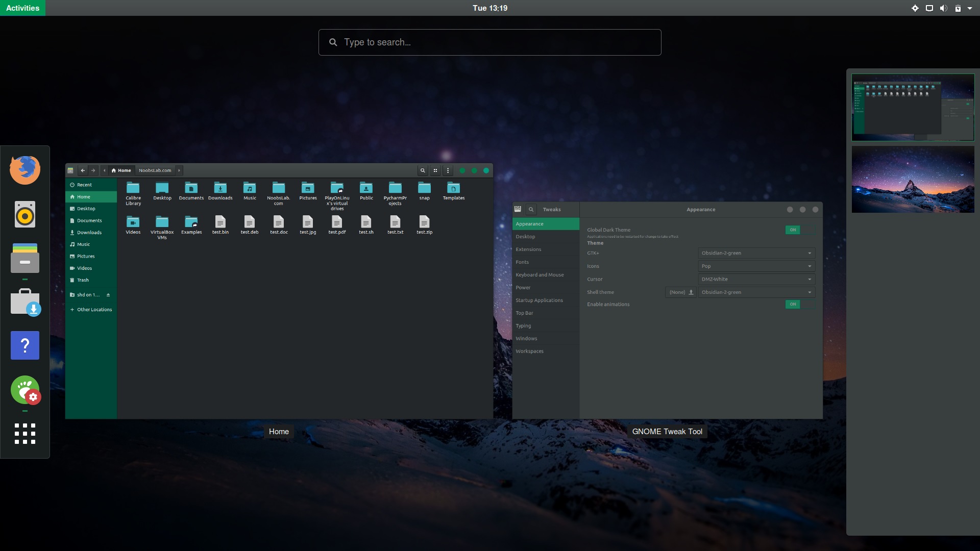Navigate to Downloads in the Nautilus sidebar
The image size is (980, 551).
pyautogui.click(x=90, y=232)
